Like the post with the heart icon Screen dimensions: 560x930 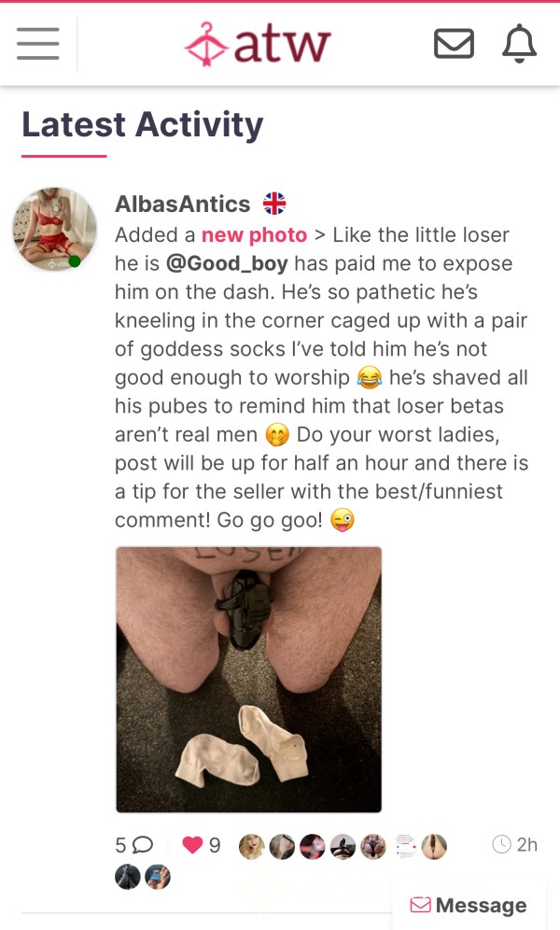(x=192, y=844)
